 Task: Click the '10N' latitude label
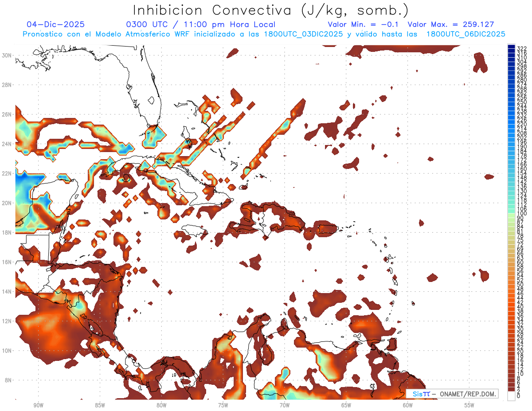[x=6, y=351]
